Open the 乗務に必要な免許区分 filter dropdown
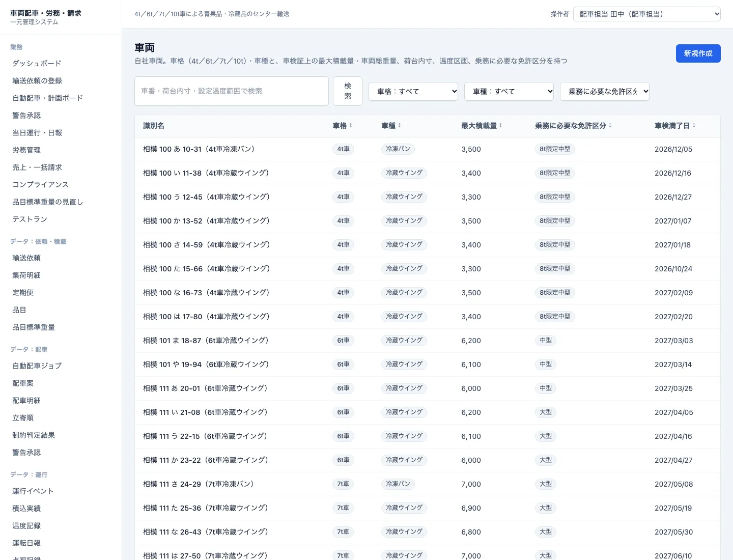The width and height of the screenshot is (733, 560). click(605, 92)
